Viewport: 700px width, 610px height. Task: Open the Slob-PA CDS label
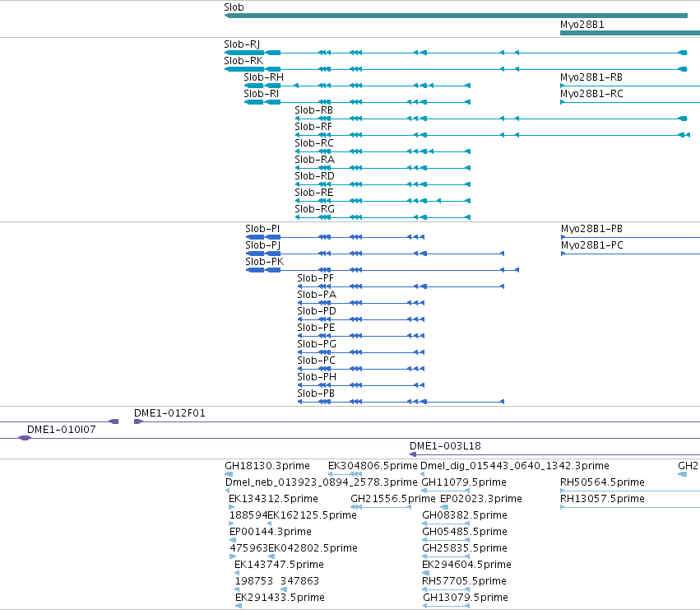coord(317,295)
